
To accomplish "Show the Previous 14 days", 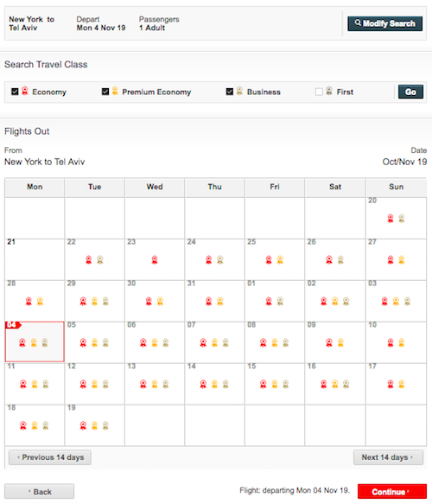I will (x=50, y=457).
